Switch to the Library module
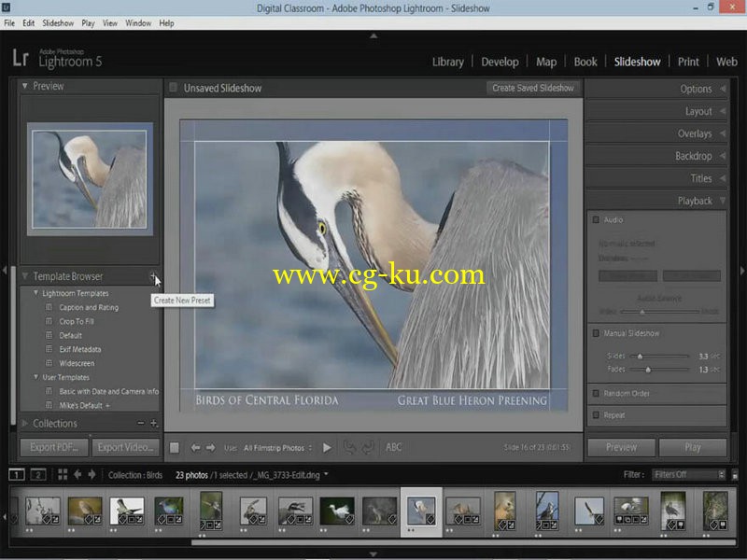Image resolution: width=747 pixels, height=560 pixels. tap(448, 62)
